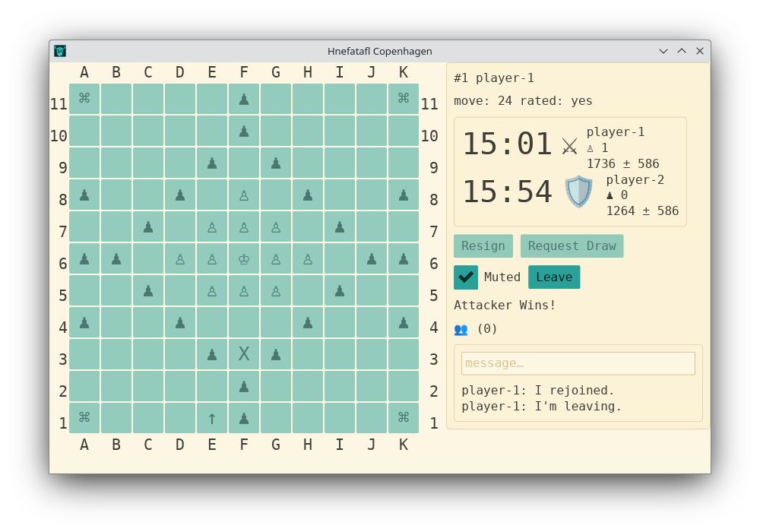This screenshot has width=760, height=532.
Task: Select the attacker on H4
Action: tap(308, 323)
